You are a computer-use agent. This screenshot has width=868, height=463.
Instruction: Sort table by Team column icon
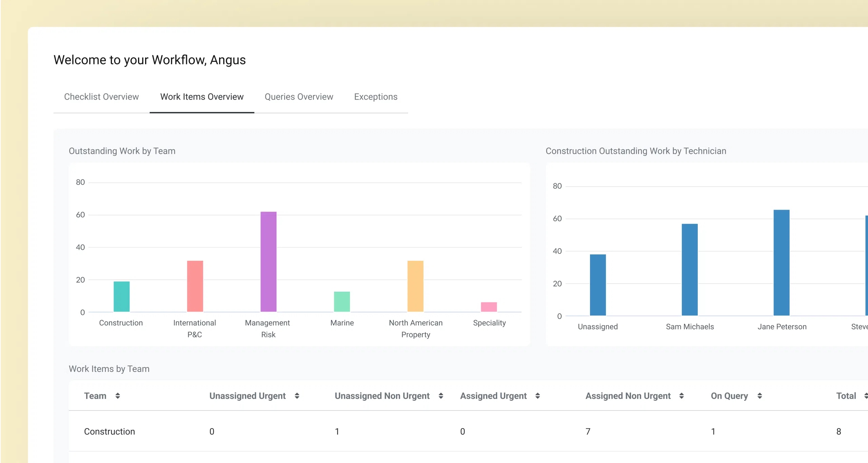point(118,396)
